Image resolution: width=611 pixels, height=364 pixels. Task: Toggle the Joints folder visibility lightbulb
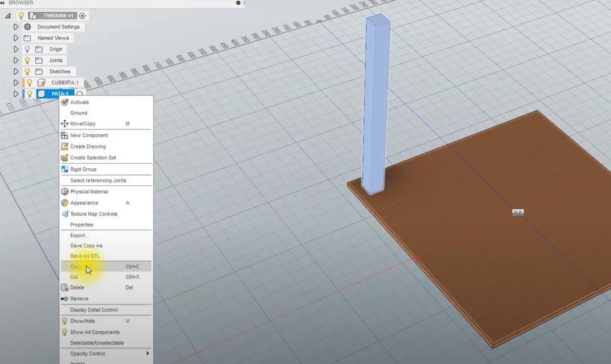28,60
